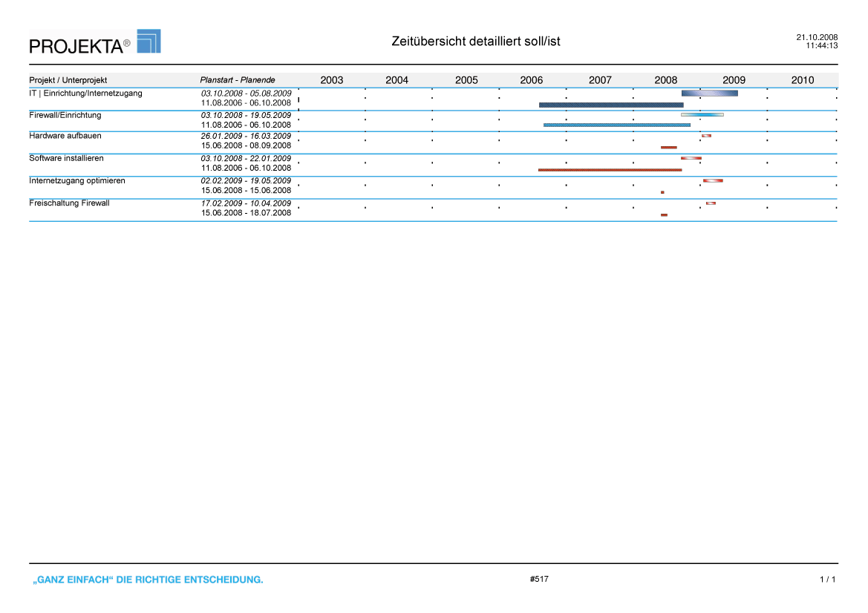
Task: Click the lower red Freischaltung Firewall bar
Action: click(x=664, y=214)
